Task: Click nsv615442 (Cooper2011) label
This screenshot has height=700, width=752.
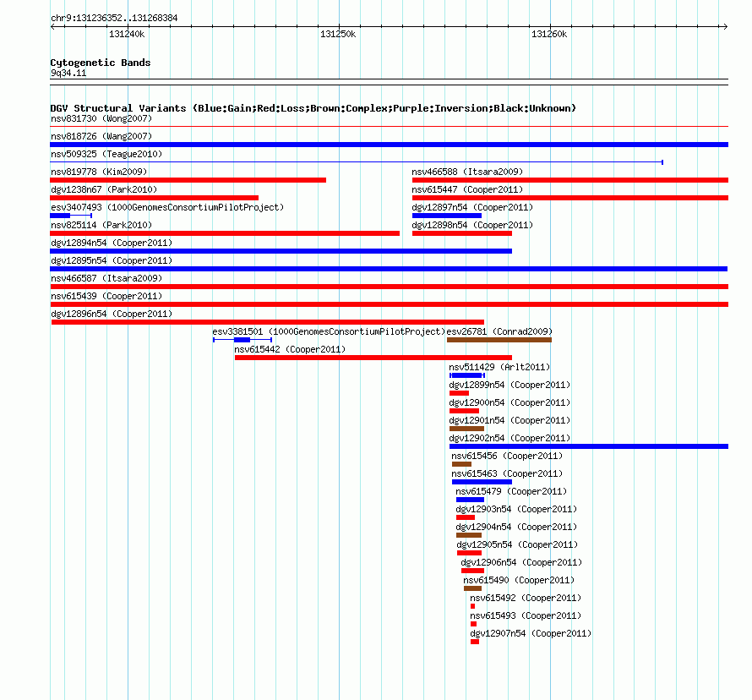Action: coord(290,349)
